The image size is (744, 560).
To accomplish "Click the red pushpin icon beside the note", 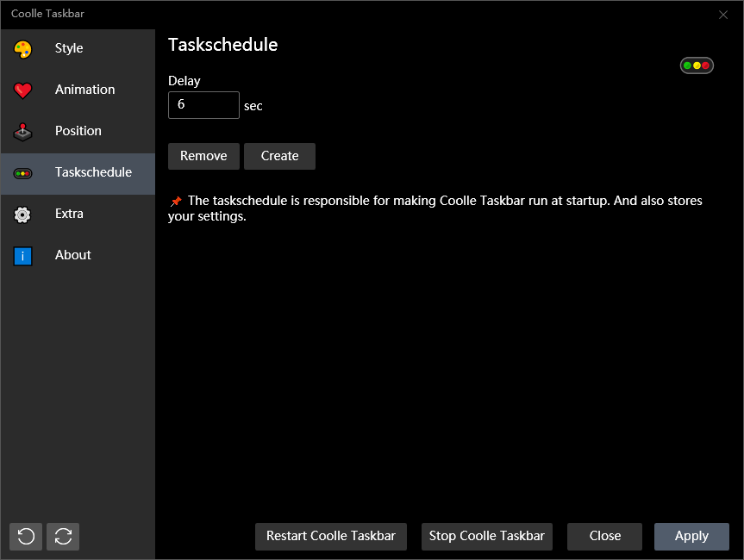I will [x=176, y=202].
